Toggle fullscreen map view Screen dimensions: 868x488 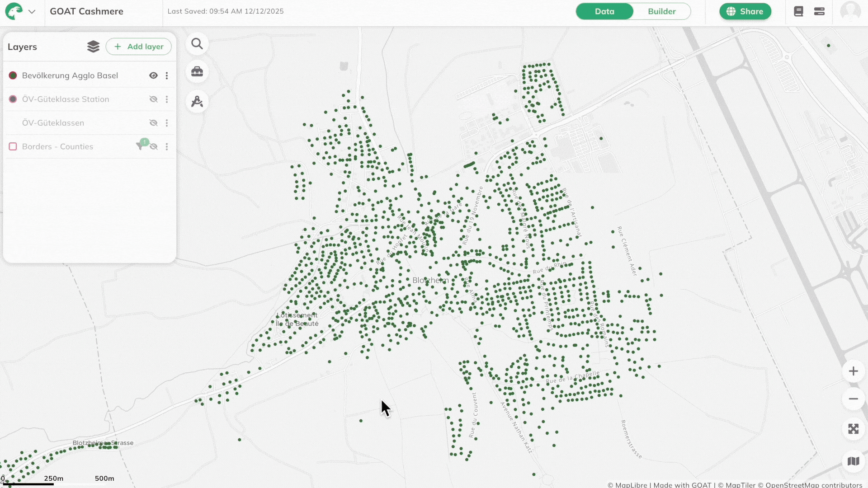click(x=853, y=429)
